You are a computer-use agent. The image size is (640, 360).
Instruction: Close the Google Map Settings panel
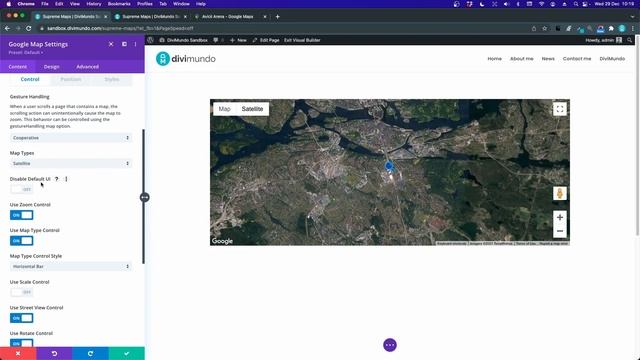pos(111,44)
